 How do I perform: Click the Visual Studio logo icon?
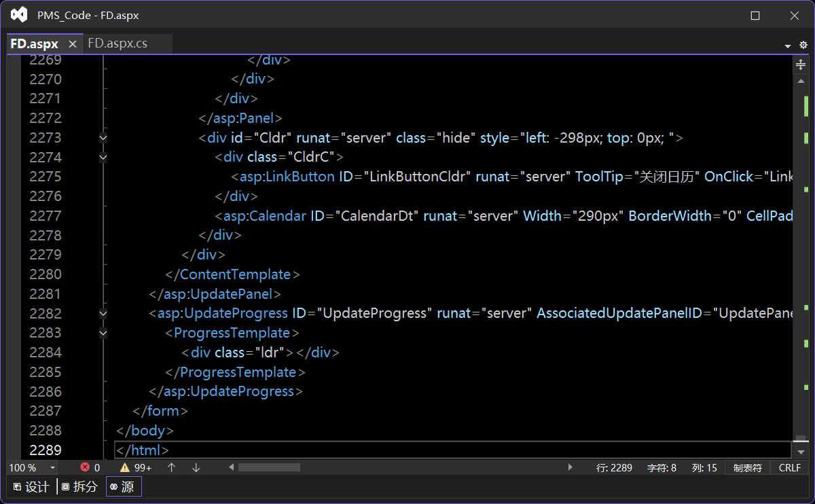[x=19, y=15]
